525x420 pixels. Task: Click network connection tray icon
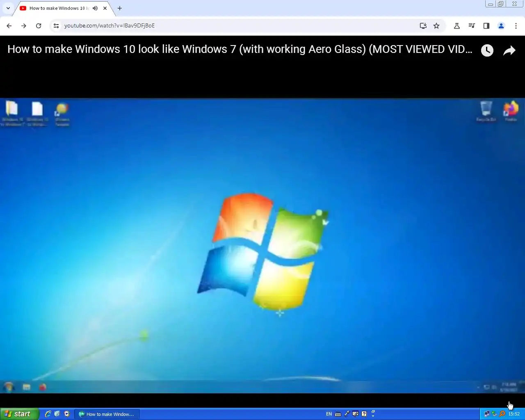click(487, 414)
